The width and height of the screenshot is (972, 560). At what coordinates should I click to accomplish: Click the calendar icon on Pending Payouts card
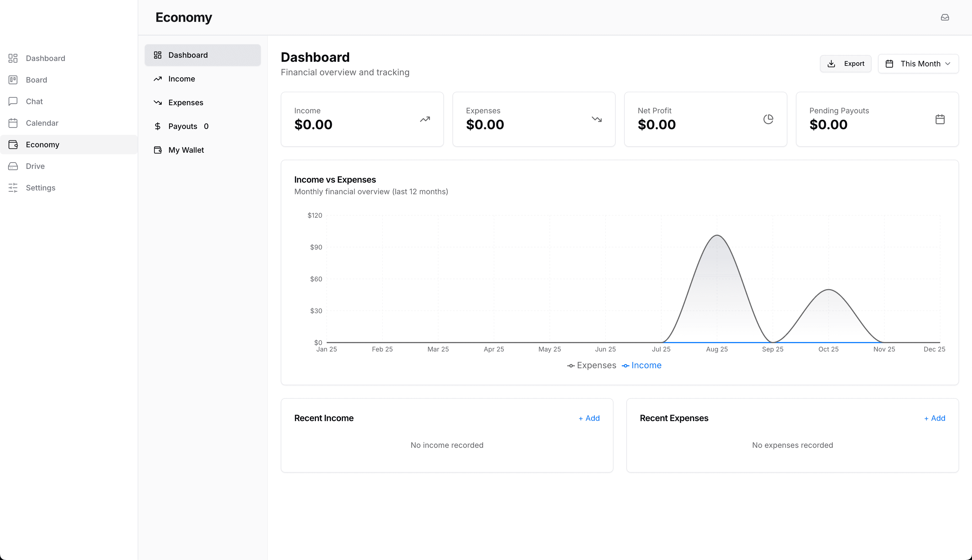[x=940, y=119]
